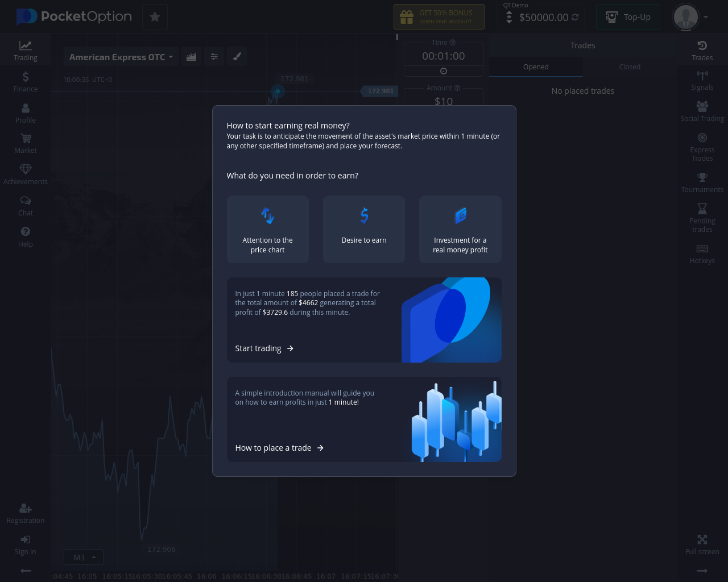This screenshot has height=582, width=728.
Task: Click the favorites star button
Action: (155, 17)
